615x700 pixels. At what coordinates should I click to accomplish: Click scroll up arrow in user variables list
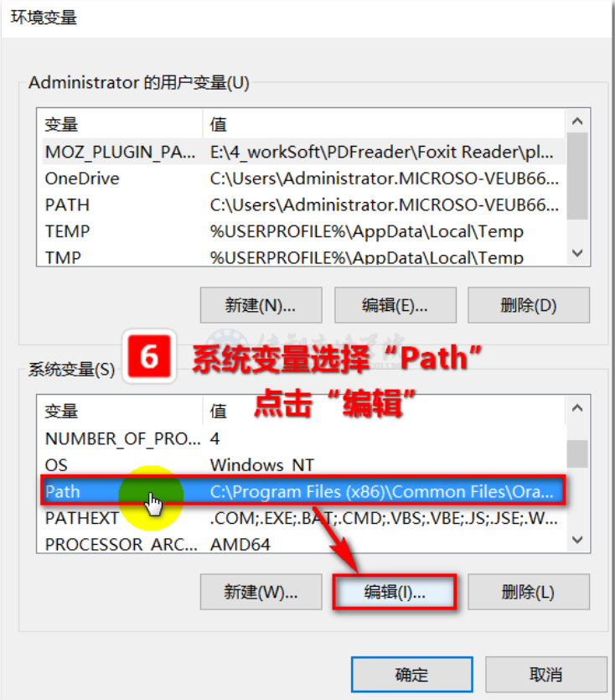click(577, 121)
